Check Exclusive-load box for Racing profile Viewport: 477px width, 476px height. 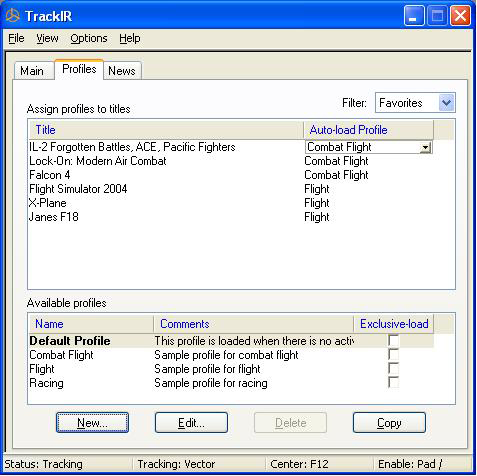coord(393,382)
